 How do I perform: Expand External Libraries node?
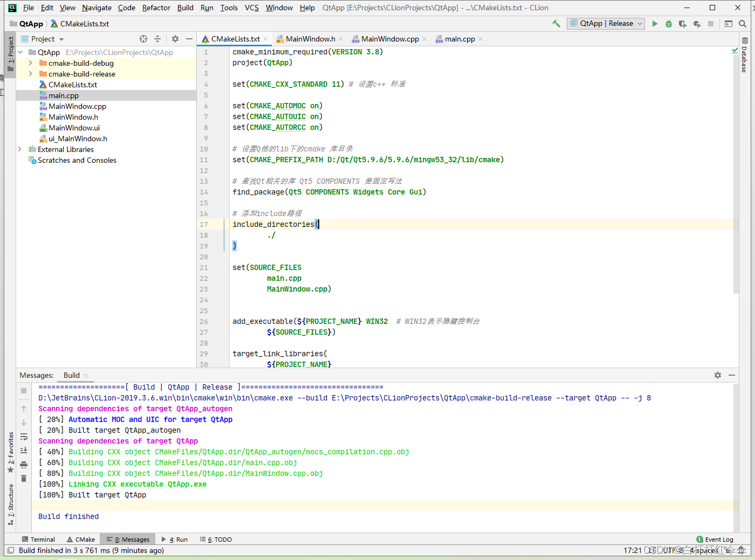click(x=20, y=149)
